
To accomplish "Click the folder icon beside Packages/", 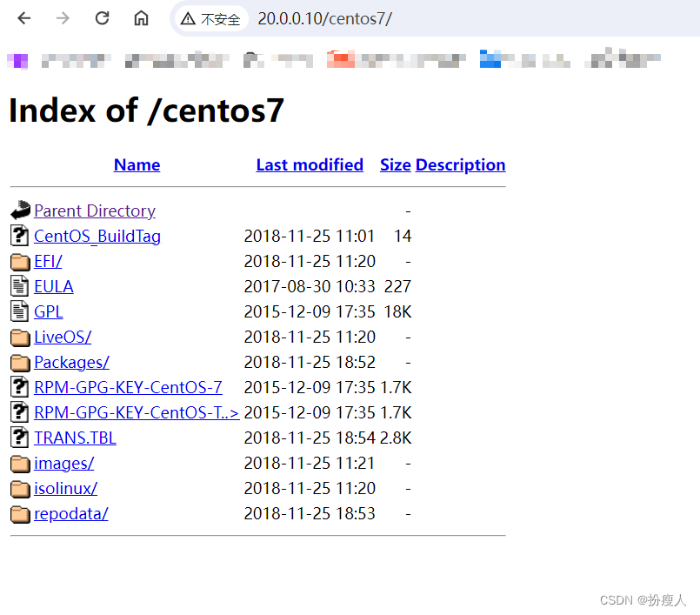I will tap(20, 363).
